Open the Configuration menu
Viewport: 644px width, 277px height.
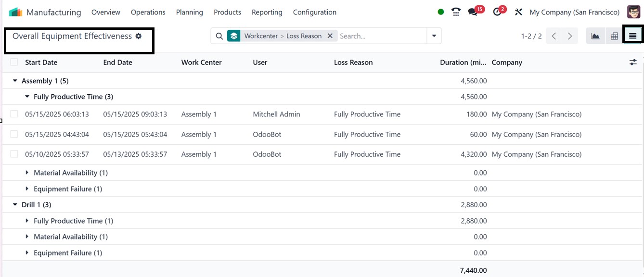point(314,12)
